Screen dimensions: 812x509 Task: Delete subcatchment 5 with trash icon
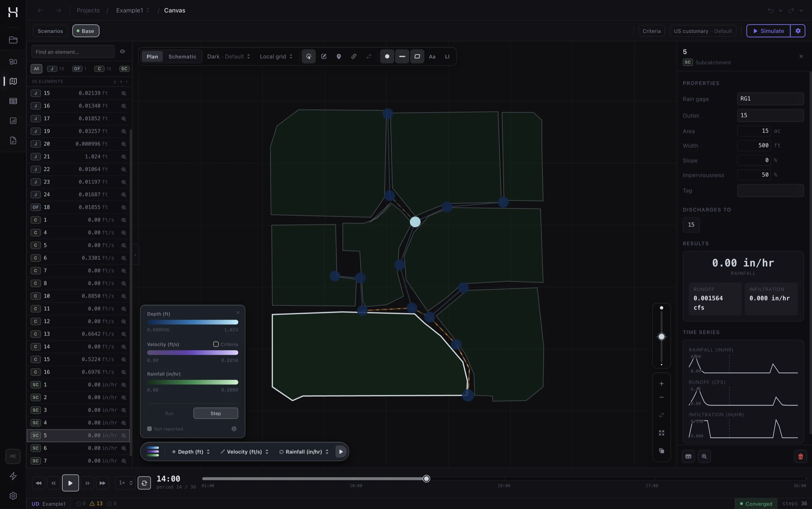(800, 456)
